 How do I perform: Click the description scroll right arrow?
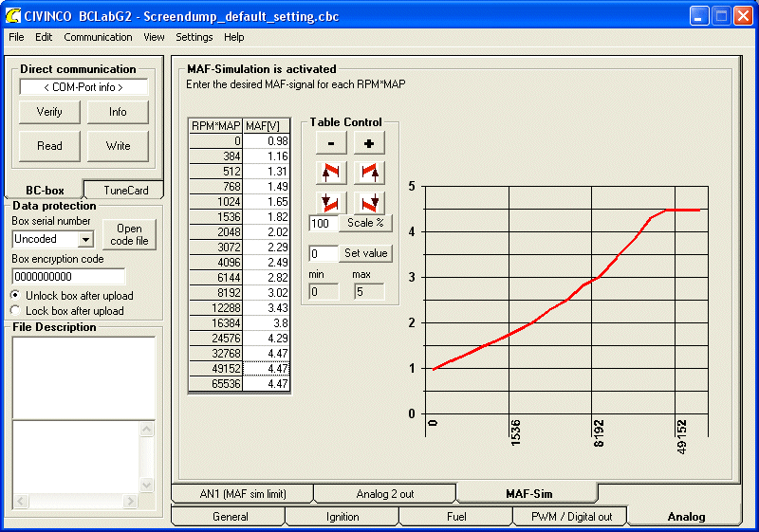click(x=129, y=501)
